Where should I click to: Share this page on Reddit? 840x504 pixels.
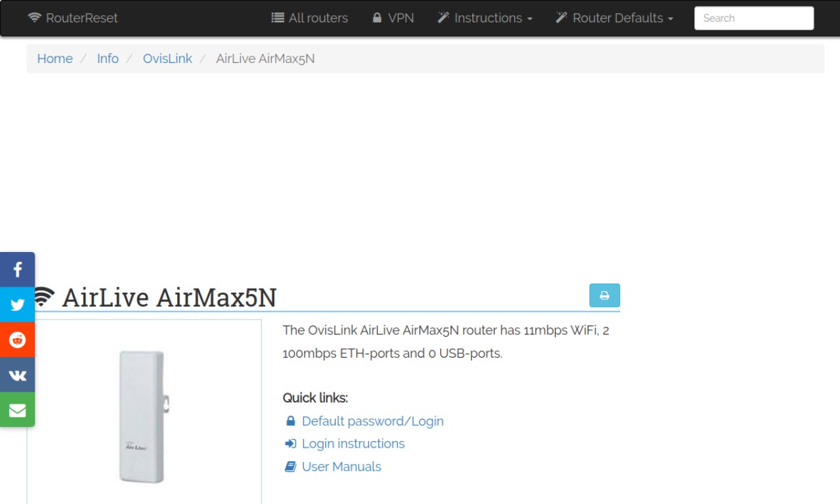pyautogui.click(x=17, y=340)
